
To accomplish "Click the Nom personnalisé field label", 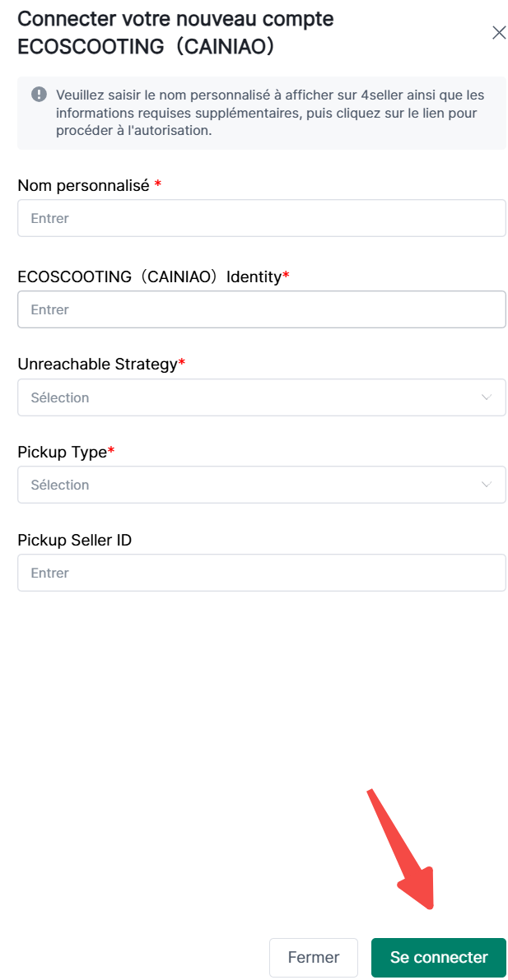I will click(x=83, y=185).
